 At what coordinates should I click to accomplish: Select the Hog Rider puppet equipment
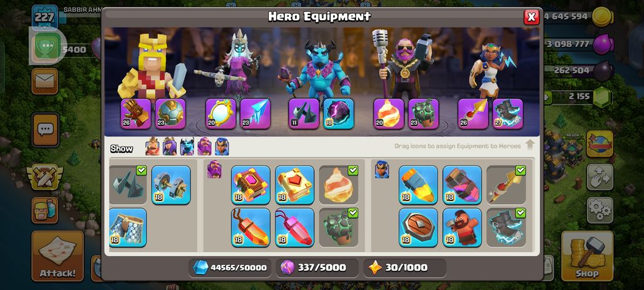point(462,227)
